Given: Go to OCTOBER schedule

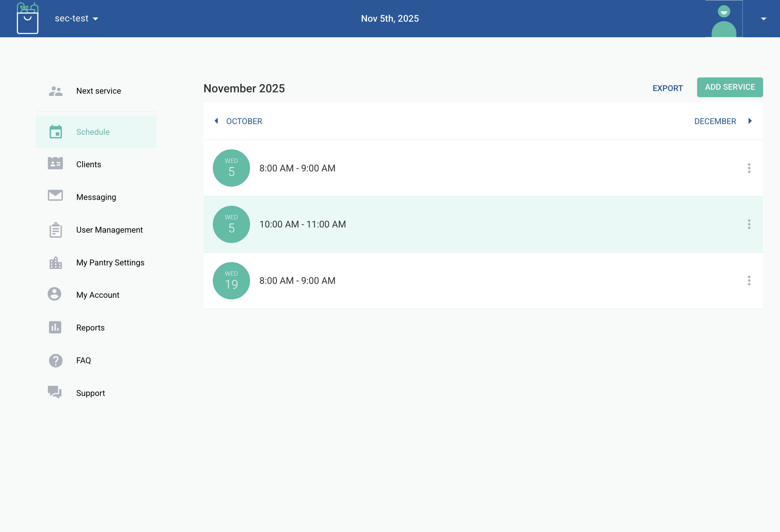Looking at the screenshot, I should (244, 121).
